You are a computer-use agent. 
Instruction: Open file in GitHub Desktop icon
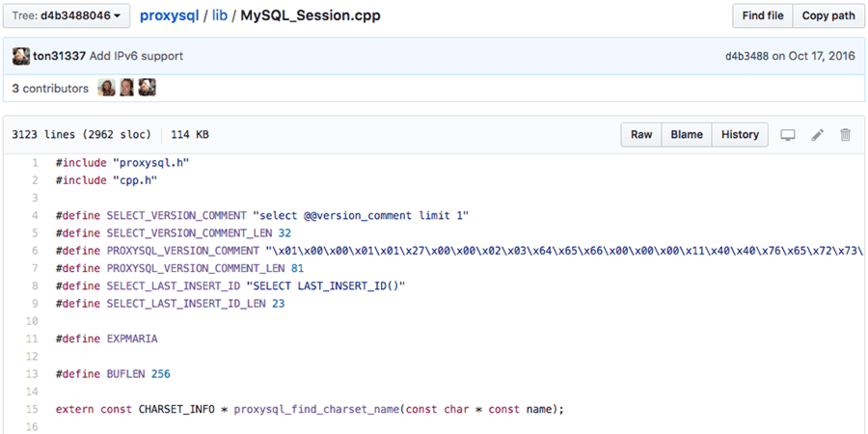[x=788, y=135]
